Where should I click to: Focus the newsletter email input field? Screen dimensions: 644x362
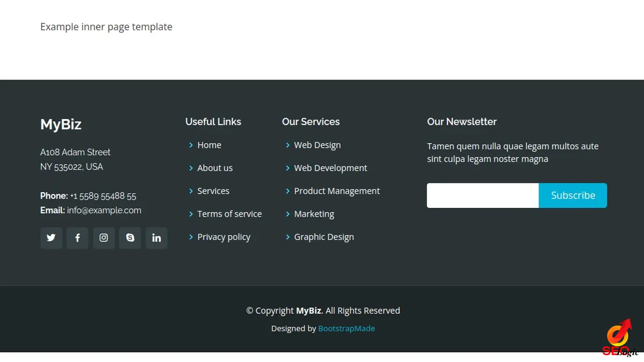pos(483,196)
